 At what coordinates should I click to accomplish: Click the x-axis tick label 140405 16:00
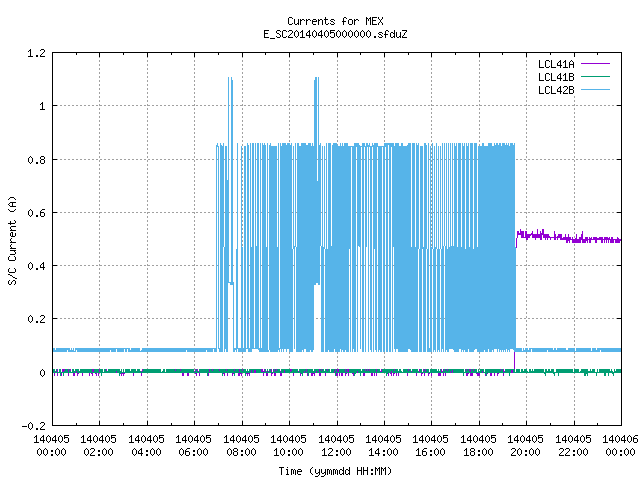click(431, 446)
